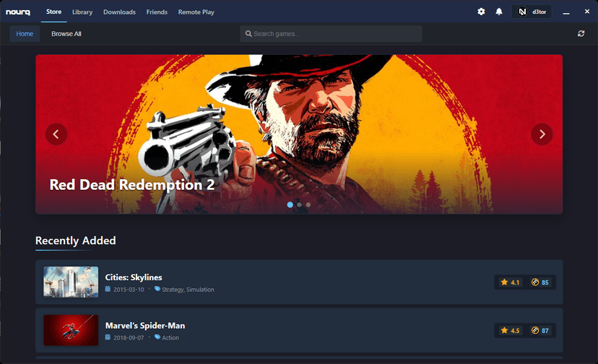Click the 2018-09-07 release date

(x=129, y=338)
